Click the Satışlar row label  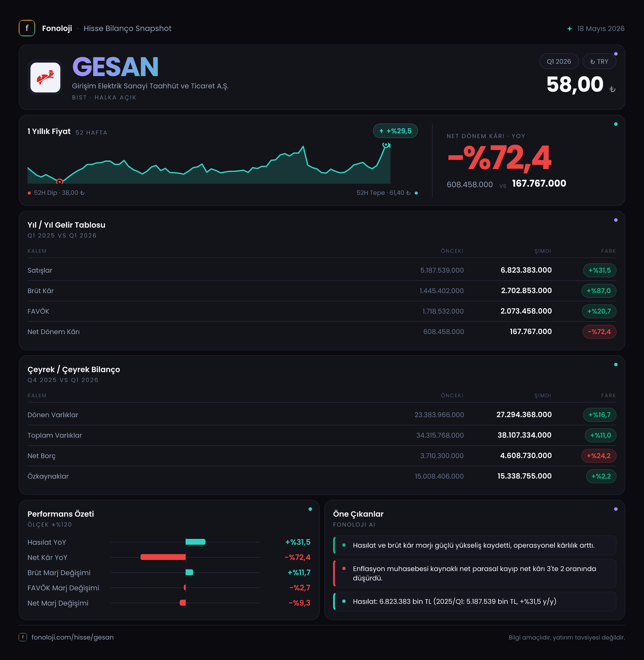(x=40, y=271)
